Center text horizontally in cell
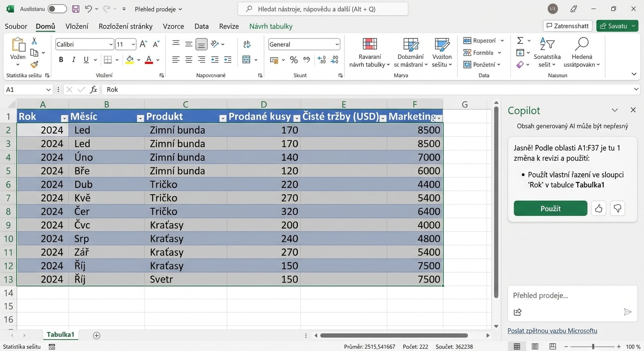This screenshot has width=644, height=351. (x=188, y=59)
